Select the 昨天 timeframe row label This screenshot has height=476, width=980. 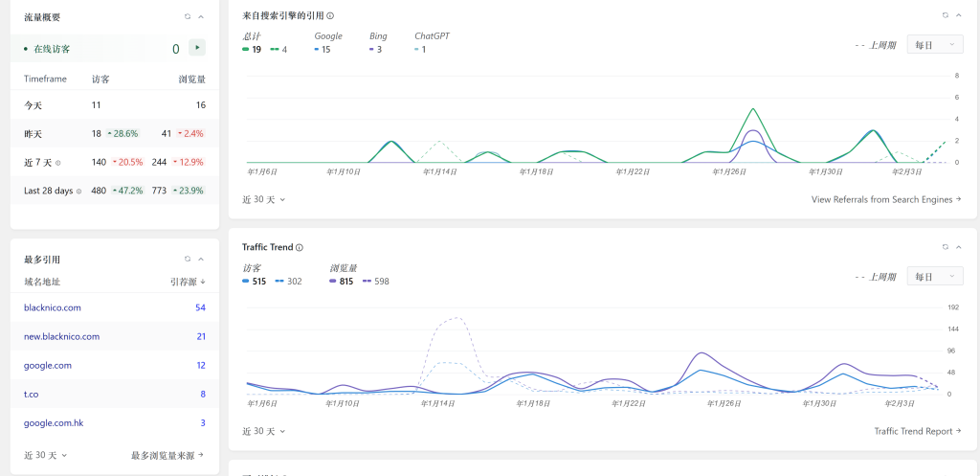pyautogui.click(x=33, y=134)
